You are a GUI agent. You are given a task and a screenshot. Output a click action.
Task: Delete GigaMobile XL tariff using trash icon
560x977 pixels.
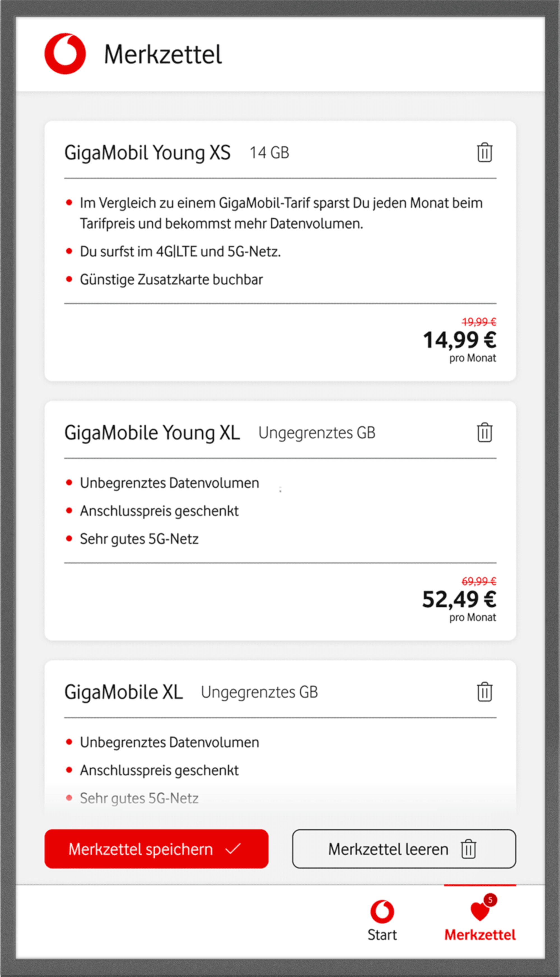tap(484, 692)
